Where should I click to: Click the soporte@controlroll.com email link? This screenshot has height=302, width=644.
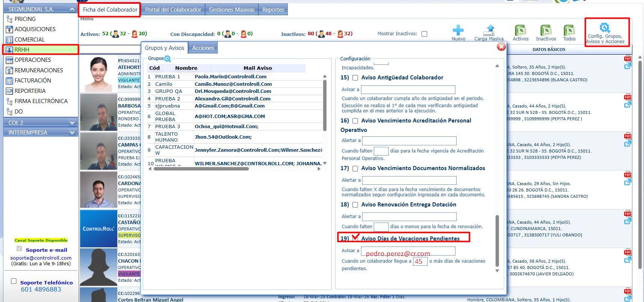coord(41,258)
